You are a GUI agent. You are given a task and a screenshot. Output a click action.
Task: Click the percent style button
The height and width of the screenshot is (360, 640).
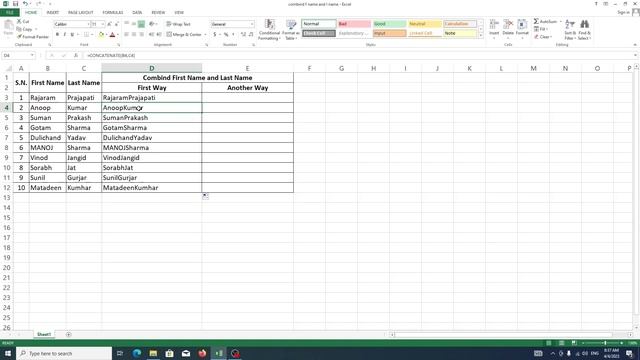(226, 35)
